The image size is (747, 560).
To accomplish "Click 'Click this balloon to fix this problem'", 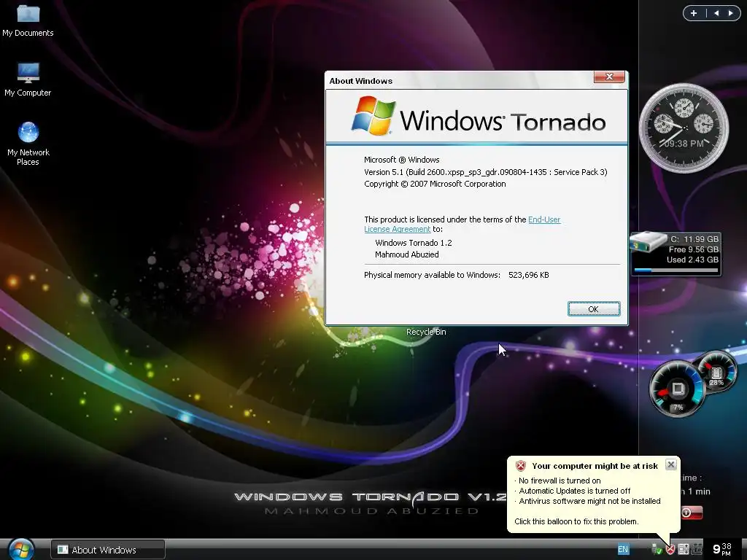I will (x=576, y=521).
